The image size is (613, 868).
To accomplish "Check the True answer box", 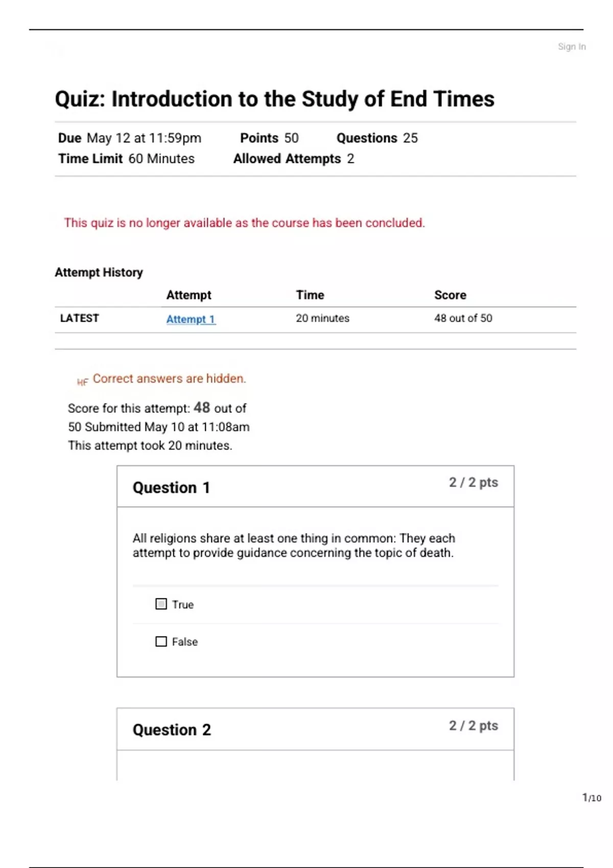I will pyautogui.click(x=161, y=604).
